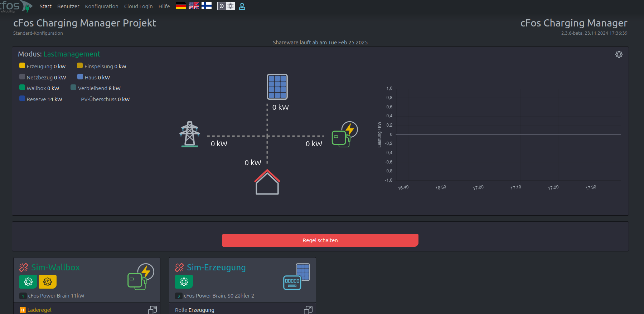Image resolution: width=644 pixels, height=314 pixels.
Task: Toggle the Verbleibend teal legend swatch
Action: 73,88
